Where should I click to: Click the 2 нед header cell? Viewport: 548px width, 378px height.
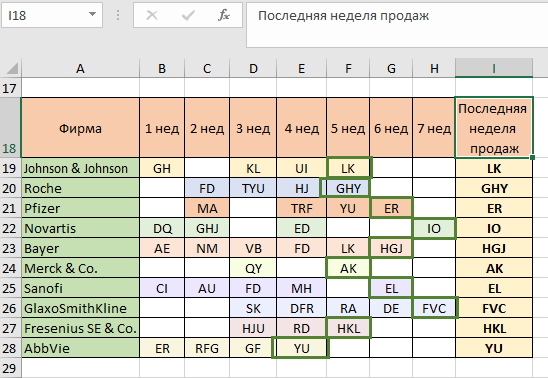click(207, 128)
